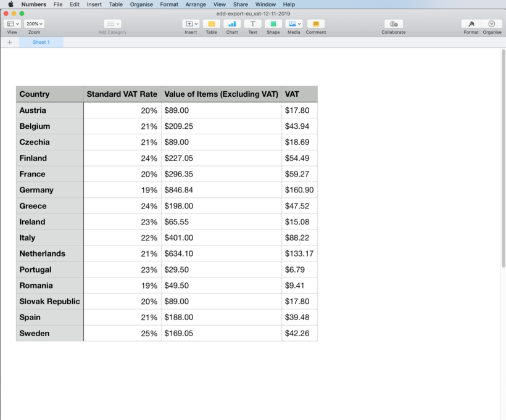Open the Organise pane icon
The image size is (506, 420).
click(492, 23)
